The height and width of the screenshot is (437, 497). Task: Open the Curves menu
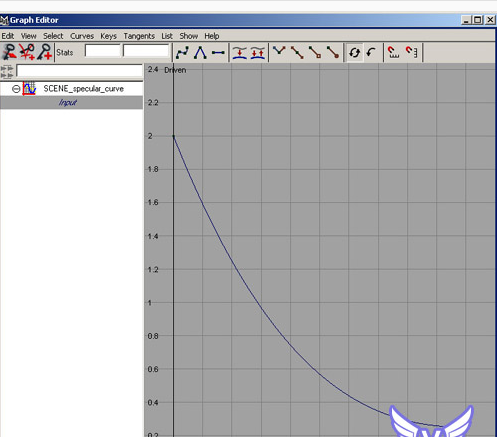coord(82,36)
